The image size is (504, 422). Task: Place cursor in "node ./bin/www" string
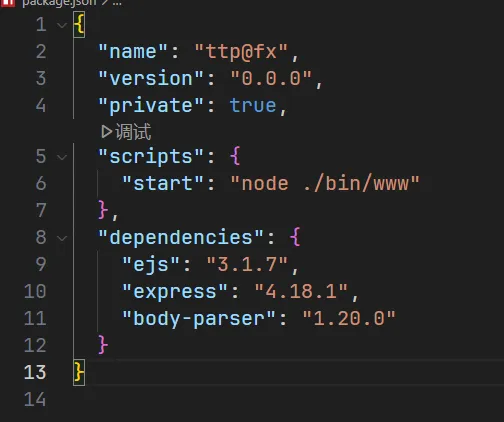(325, 184)
